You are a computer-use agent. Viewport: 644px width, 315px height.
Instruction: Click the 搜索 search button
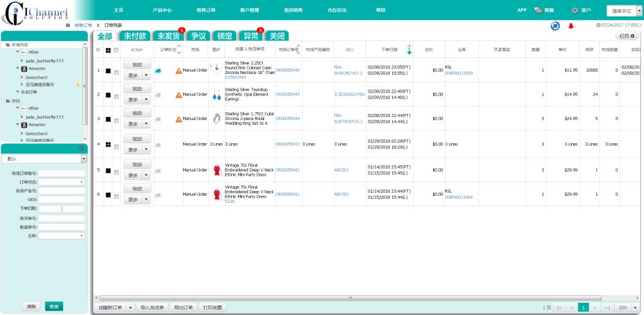pyautogui.click(x=54, y=307)
